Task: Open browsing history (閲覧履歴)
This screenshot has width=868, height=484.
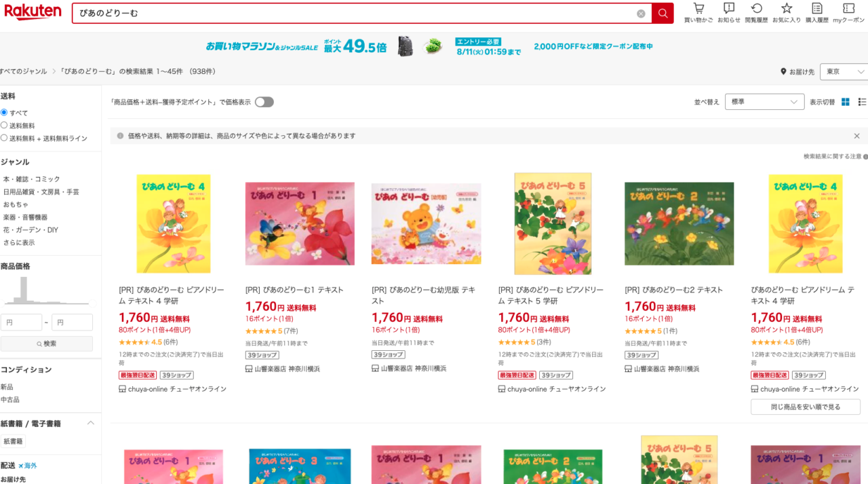Action: point(757,13)
